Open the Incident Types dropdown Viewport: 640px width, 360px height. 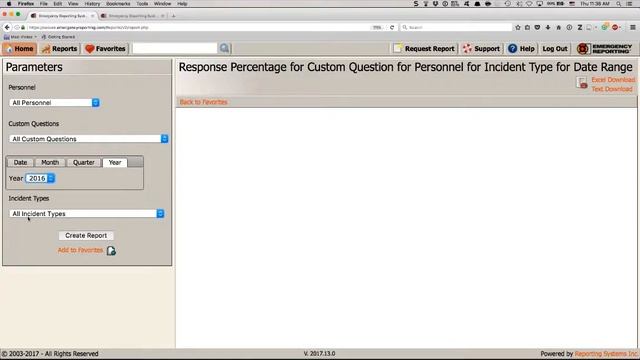(87, 213)
